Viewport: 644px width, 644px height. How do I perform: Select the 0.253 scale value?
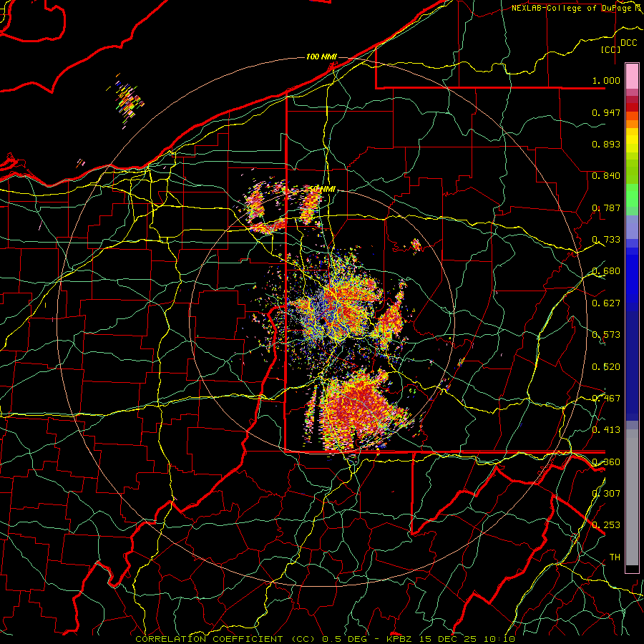[x=606, y=525]
